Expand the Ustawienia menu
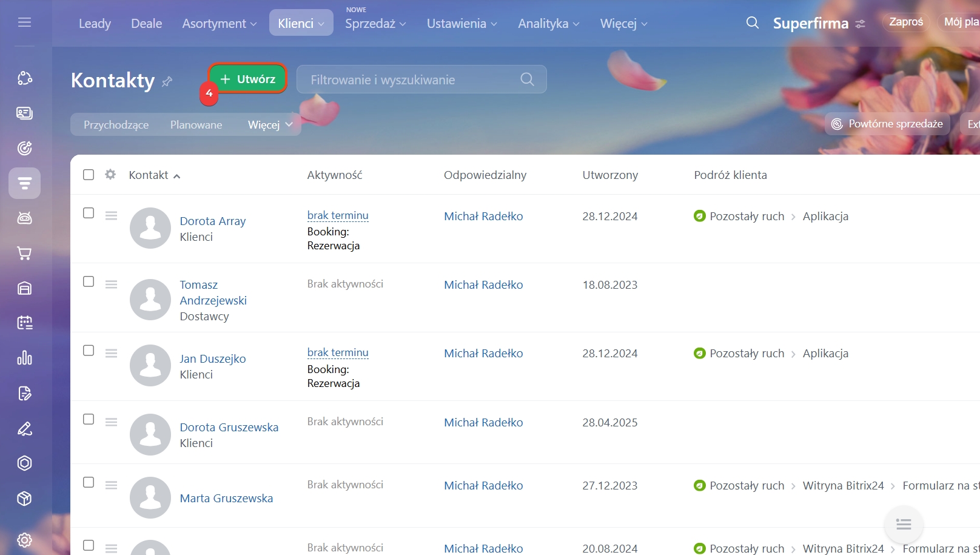Screen dimensions: 980x555 [461, 24]
